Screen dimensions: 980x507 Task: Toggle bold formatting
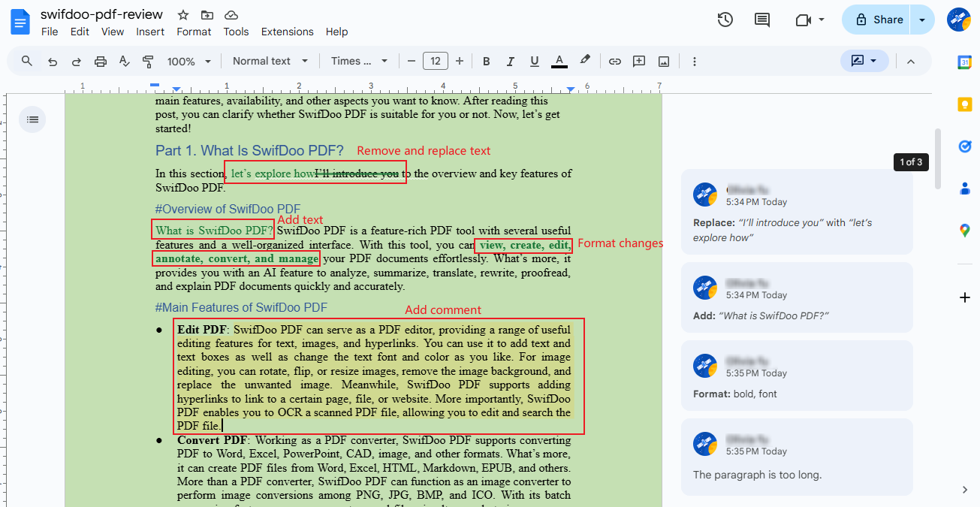tap(486, 62)
